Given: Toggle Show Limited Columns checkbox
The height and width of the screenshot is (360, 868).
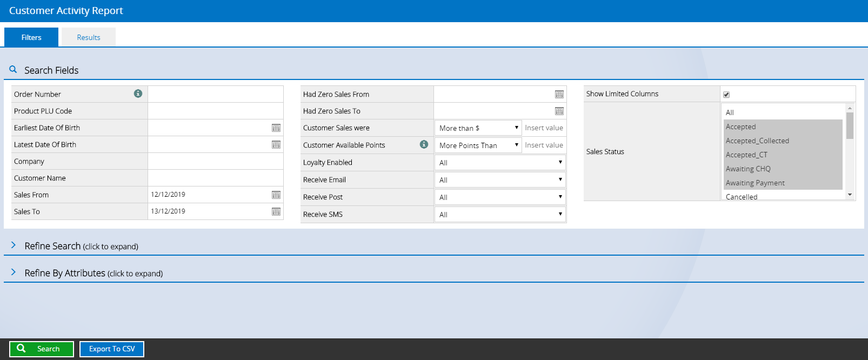Looking at the screenshot, I should 726,95.
